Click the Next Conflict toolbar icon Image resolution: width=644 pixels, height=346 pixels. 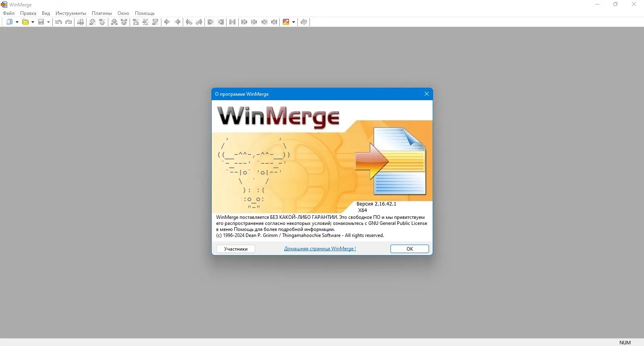[114, 22]
